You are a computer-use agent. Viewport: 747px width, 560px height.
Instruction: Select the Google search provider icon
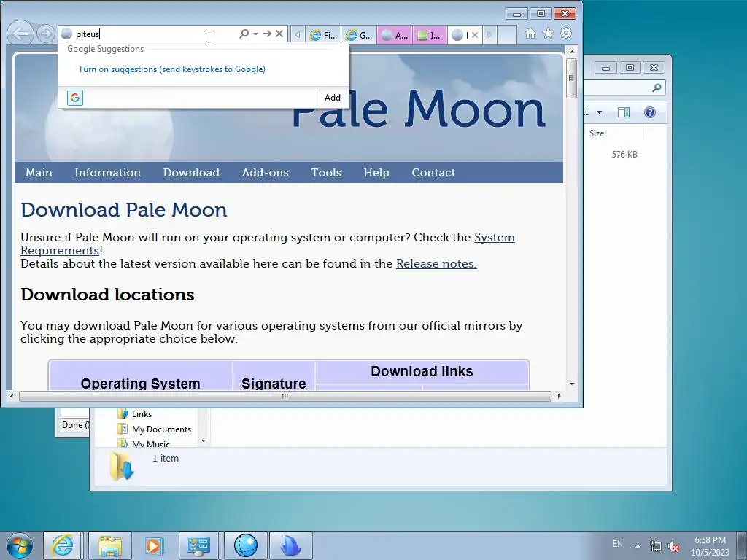tap(75, 98)
